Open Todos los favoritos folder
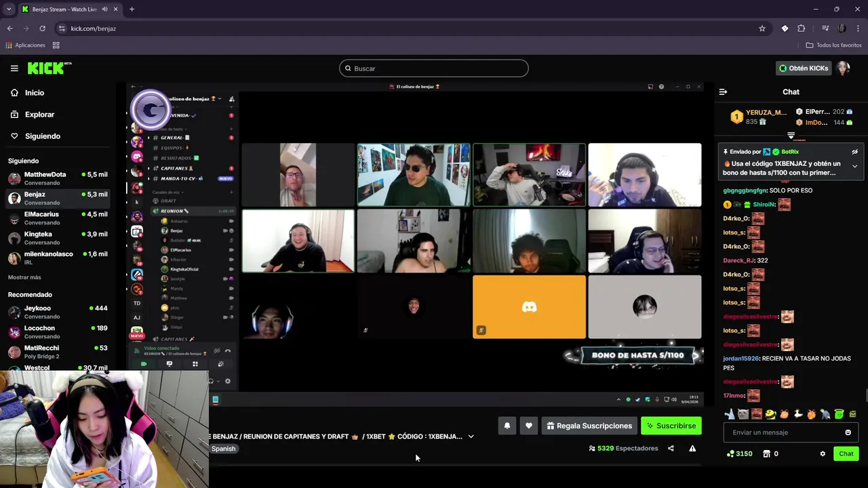868x488 pixels. pos(833,45)
